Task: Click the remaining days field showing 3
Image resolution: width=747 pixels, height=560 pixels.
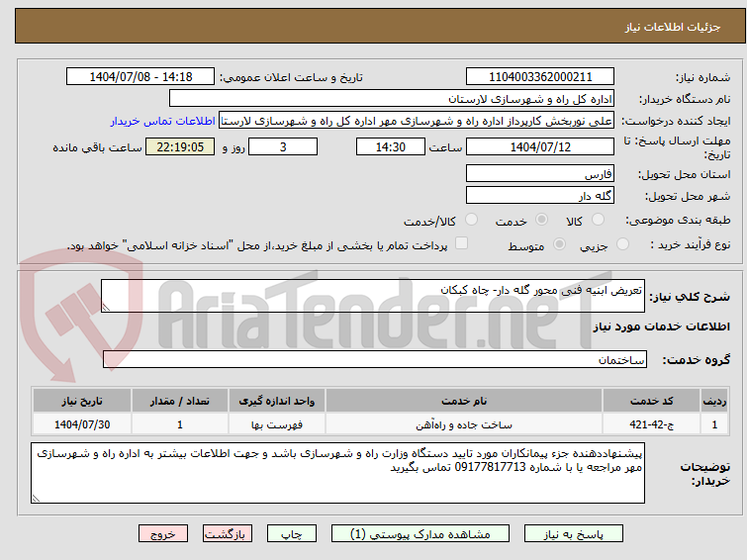Action: 283,146
